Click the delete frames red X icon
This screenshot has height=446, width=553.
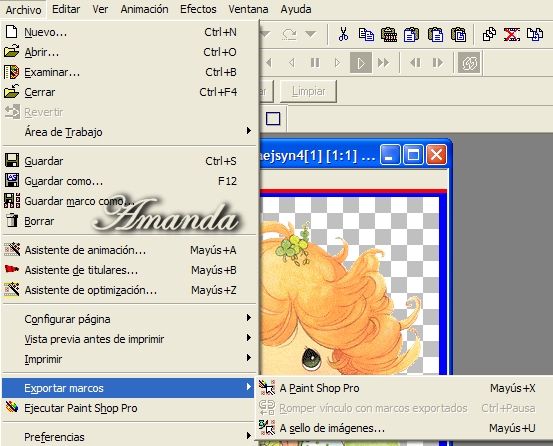coord(512,35)
